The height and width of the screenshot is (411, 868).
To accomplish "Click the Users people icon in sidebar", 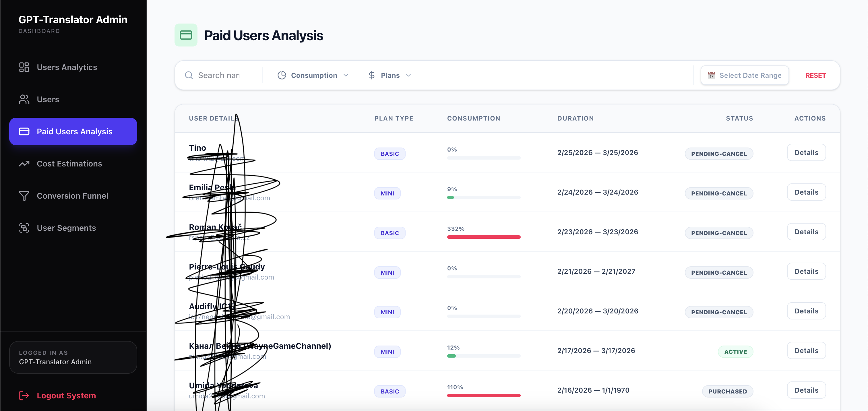I will coord(24,99).
